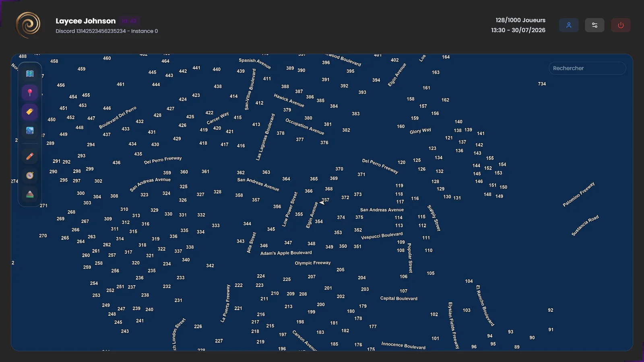
Task: Click postal code 342 on map
Action: [210, 266]
